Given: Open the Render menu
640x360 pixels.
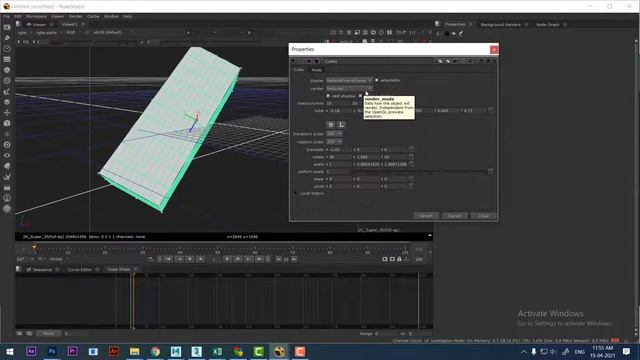Looking at the screenshot, I should click(x=76, y=16).
